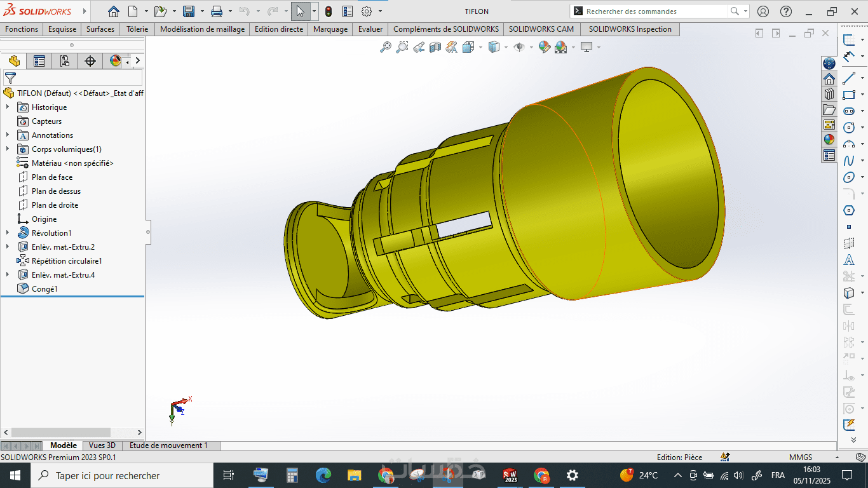Open the Windows Start menu

[x=15, y=475]
